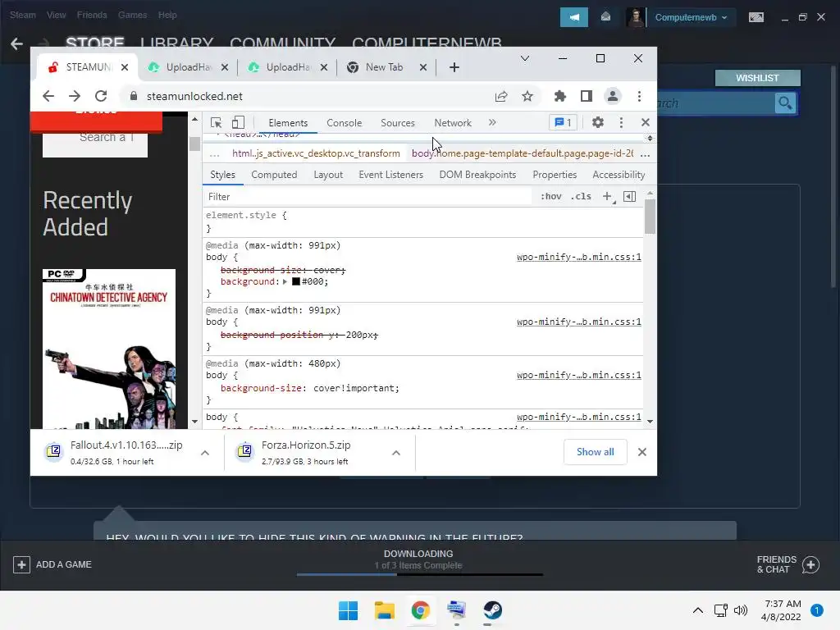Open the Network tab

[453, 123]
